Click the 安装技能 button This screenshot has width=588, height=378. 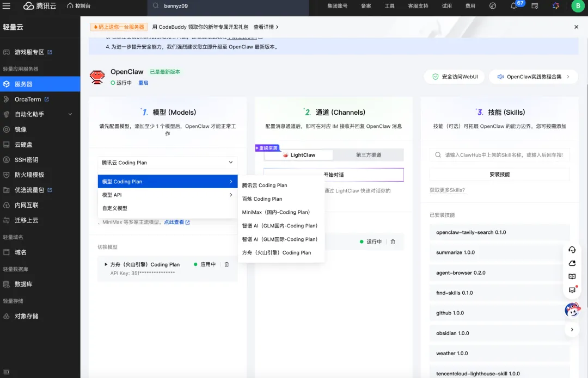499,174
